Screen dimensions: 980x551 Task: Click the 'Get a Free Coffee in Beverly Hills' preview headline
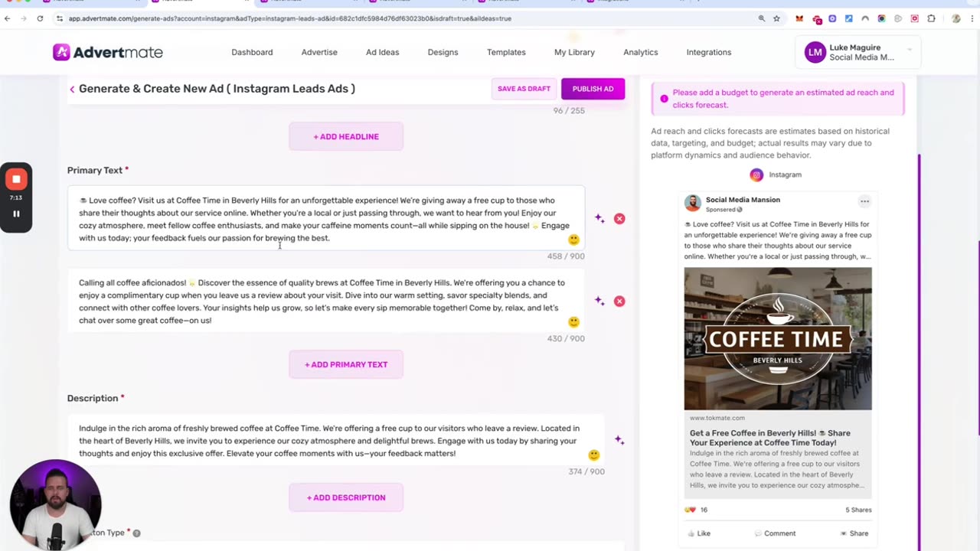pyautogui.click(x=769, y=438)
